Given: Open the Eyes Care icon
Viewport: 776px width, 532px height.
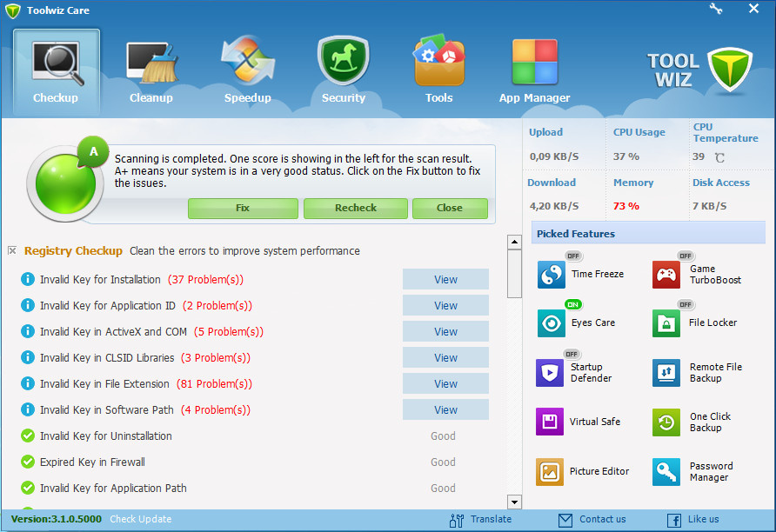Looking at the screenshot, I should click(x=552, y=323).
